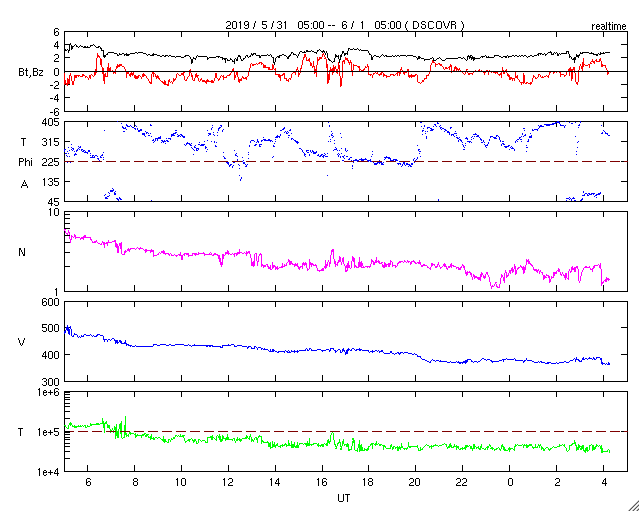
Task: Click the '500' tick in velocity panel
Action: coord(52,328)
